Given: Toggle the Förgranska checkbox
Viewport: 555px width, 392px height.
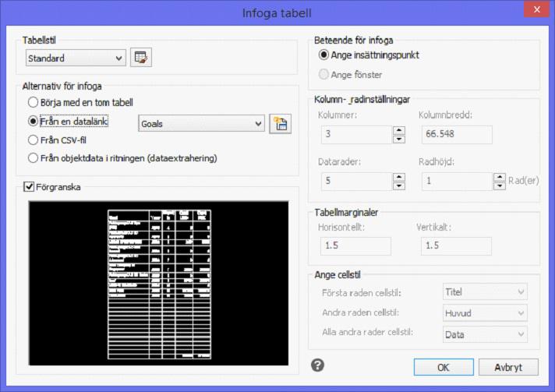Looking at the screenshot, I should click(29, 186).
